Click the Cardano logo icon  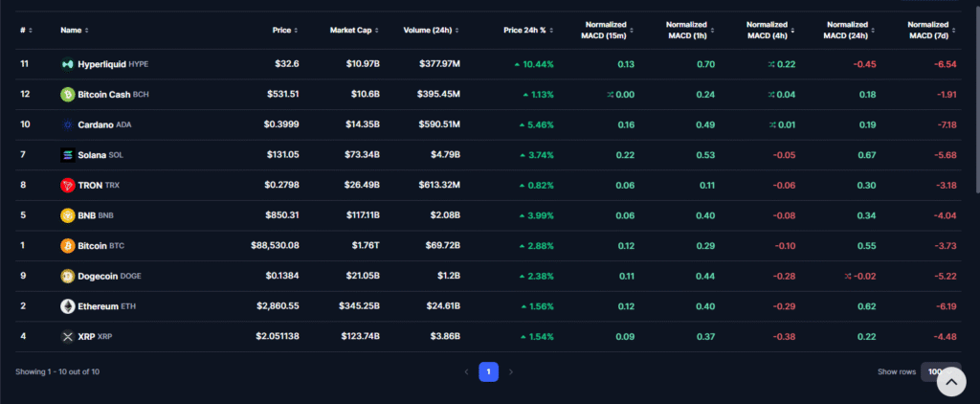pos(68,125)
